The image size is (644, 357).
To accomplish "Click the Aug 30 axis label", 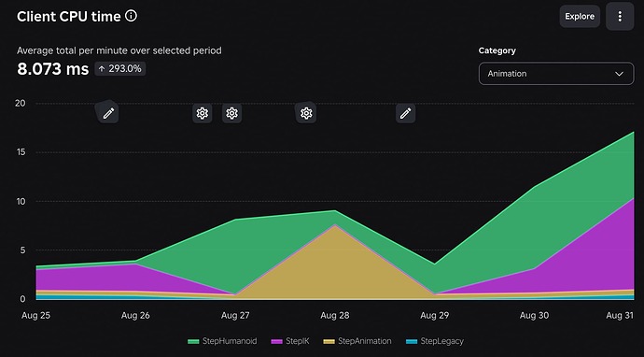I will [x=534, y=316].
